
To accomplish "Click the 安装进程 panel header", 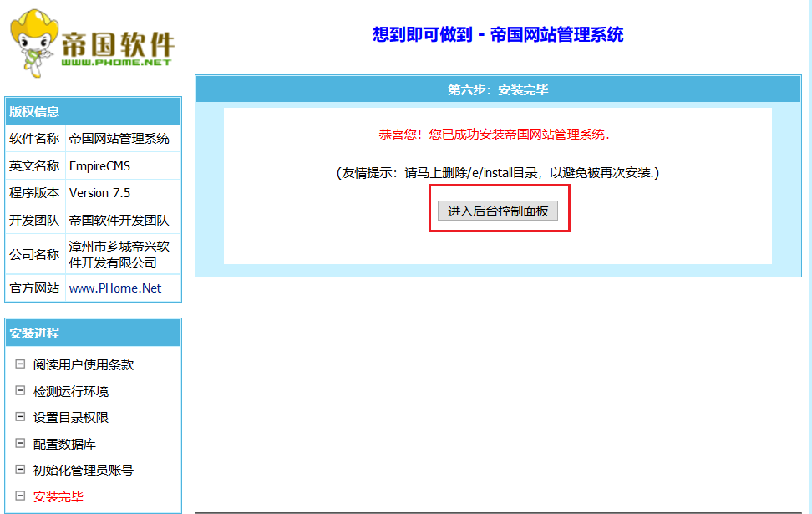I will [93, 333].
